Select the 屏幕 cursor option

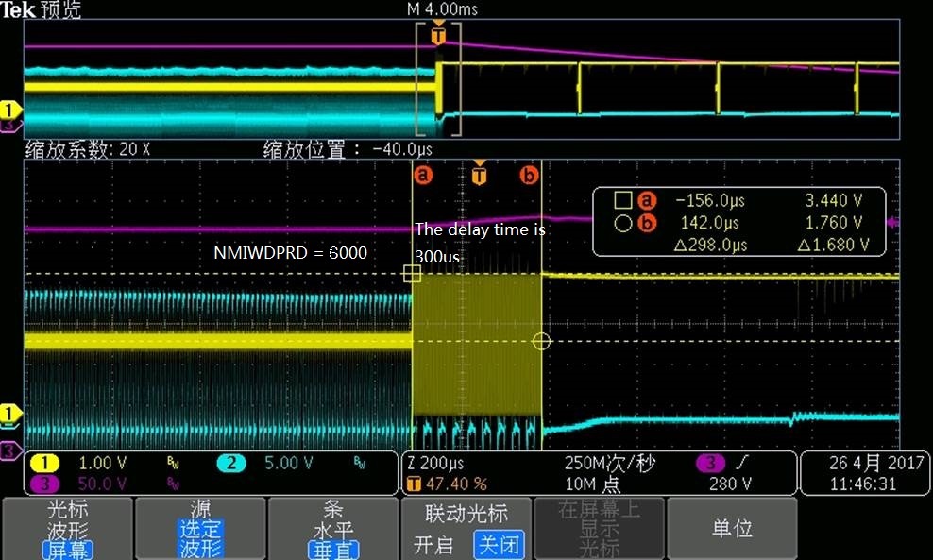click(x=68, y=550)
